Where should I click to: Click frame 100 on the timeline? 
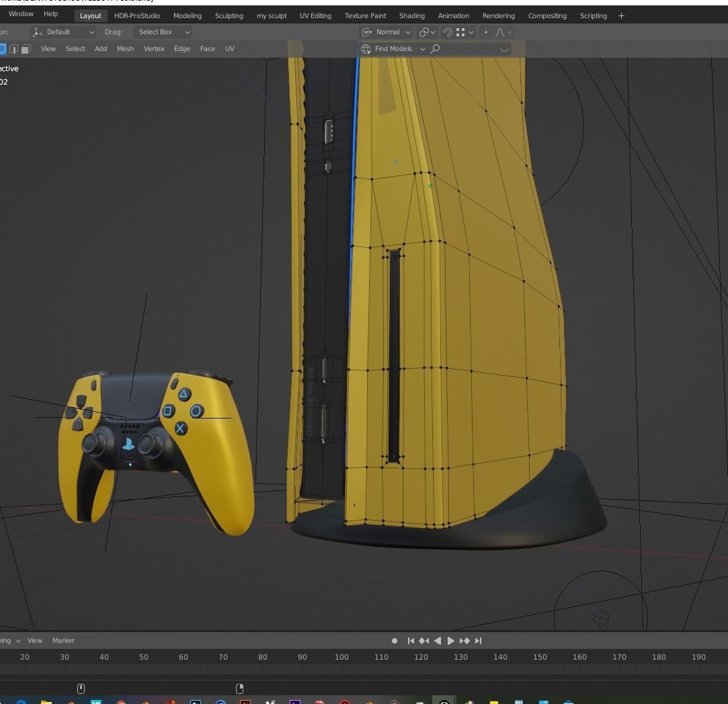341,657
